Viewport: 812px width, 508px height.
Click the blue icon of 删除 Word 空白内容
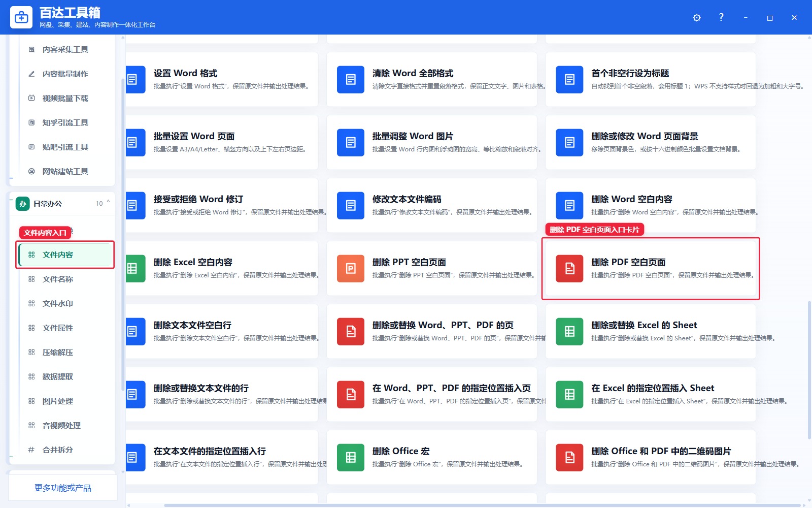(x=569, y=205)
